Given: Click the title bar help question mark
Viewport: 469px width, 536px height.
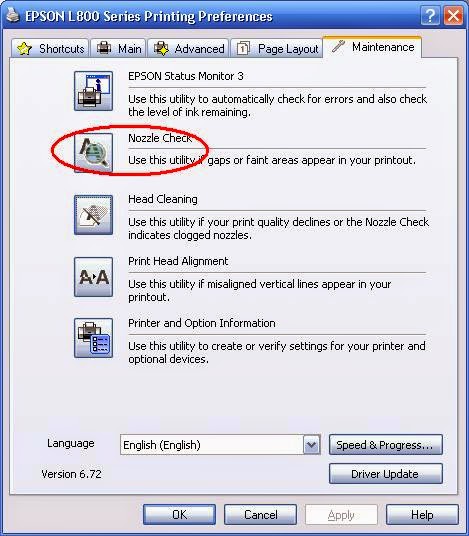Looking at the screenshot, I should [430, 16].
